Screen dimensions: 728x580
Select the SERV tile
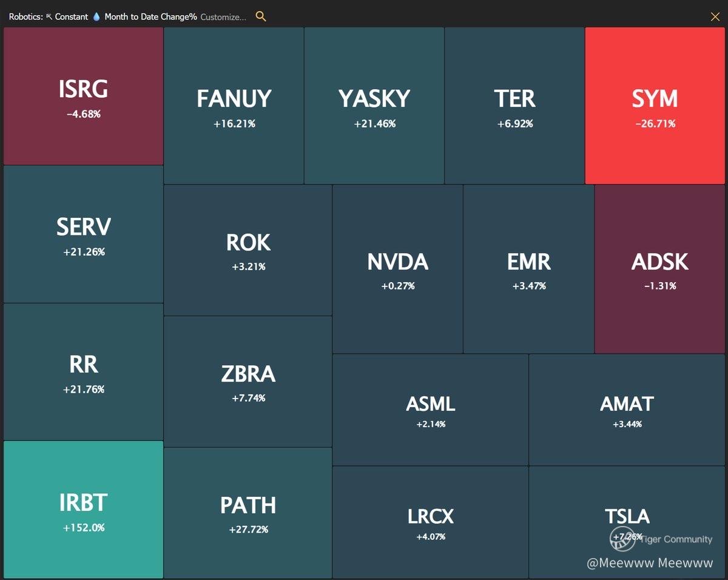84,234
